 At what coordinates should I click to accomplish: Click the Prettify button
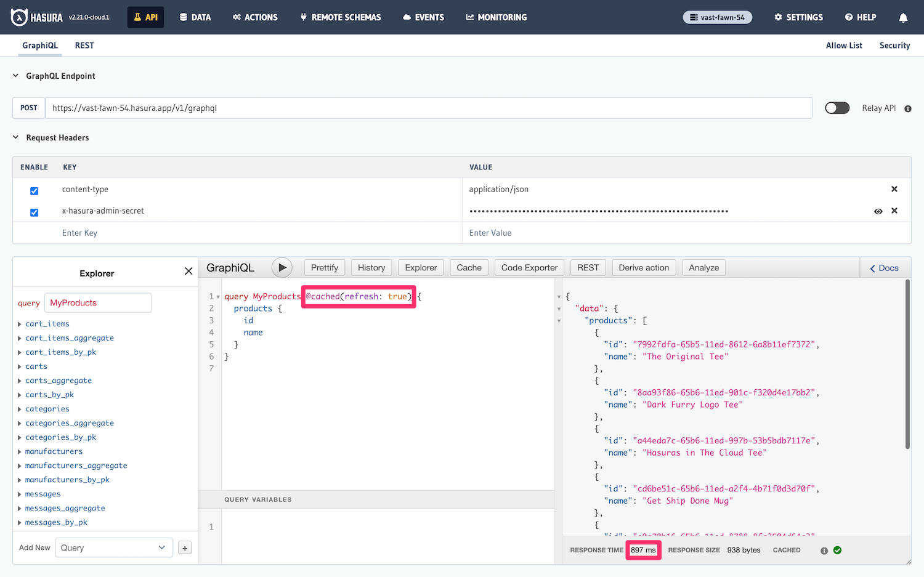point(325,267)
